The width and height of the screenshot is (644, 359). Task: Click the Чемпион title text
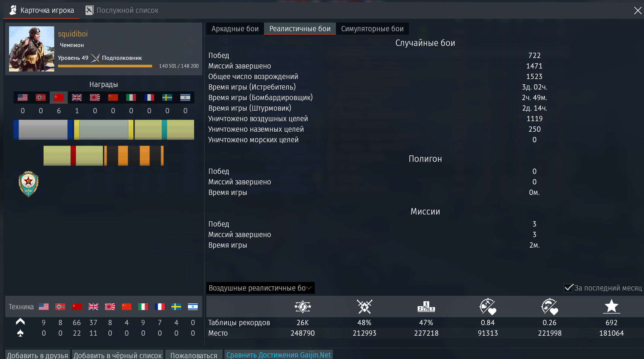click(x=72, y=45)
